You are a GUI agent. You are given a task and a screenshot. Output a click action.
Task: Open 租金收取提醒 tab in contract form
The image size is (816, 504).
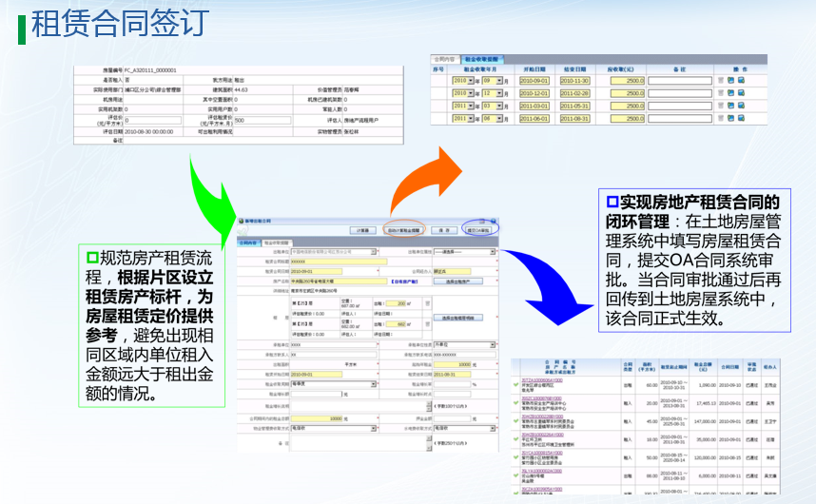point(277,242)
